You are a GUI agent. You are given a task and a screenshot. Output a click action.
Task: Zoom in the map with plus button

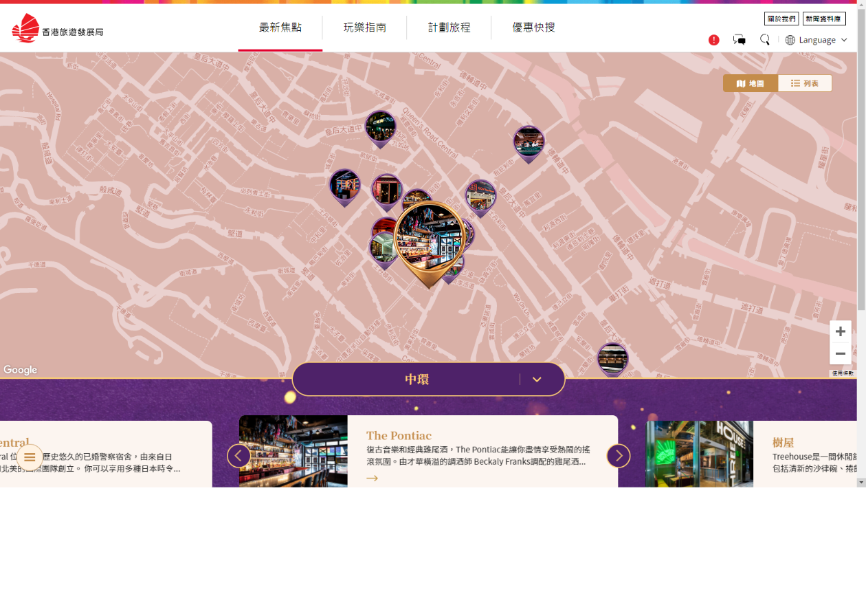840,331
